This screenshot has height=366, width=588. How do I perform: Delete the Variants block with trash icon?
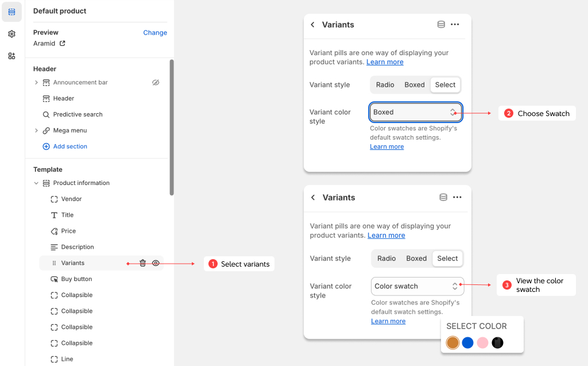[143, 263]
